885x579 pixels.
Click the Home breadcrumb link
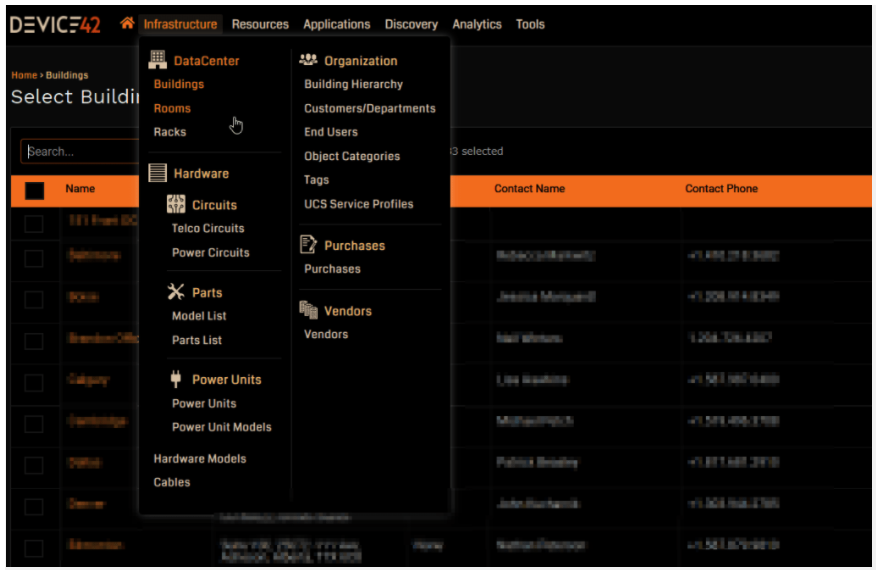click(x=24, y=76)
